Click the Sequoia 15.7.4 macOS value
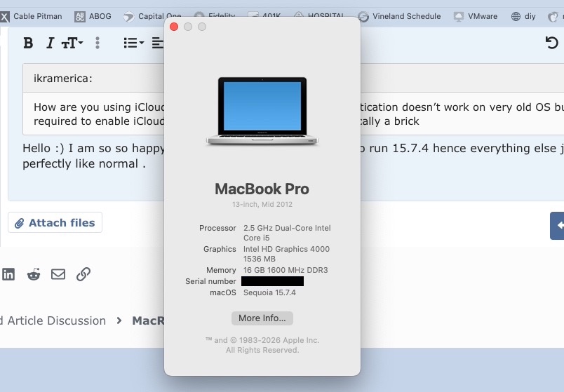 pos(270,292)
